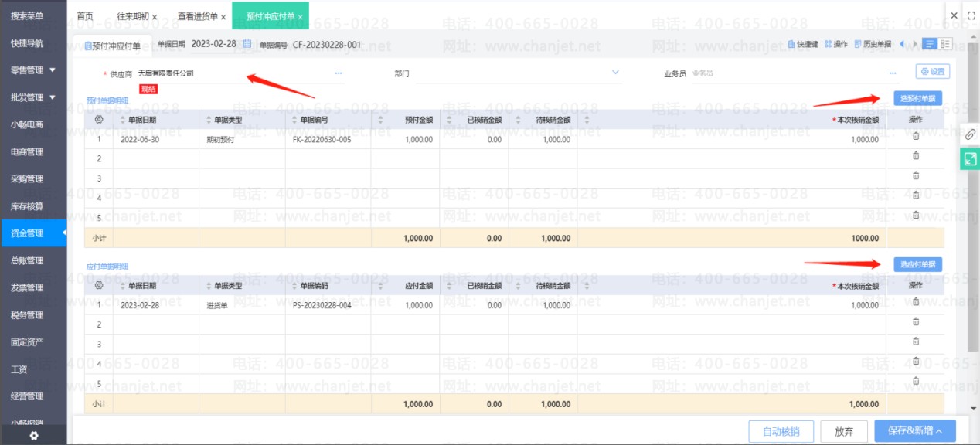This screenshot has width=980, height=445.
Task: Open 历史单据 history documents
Action: coord(873,45)
